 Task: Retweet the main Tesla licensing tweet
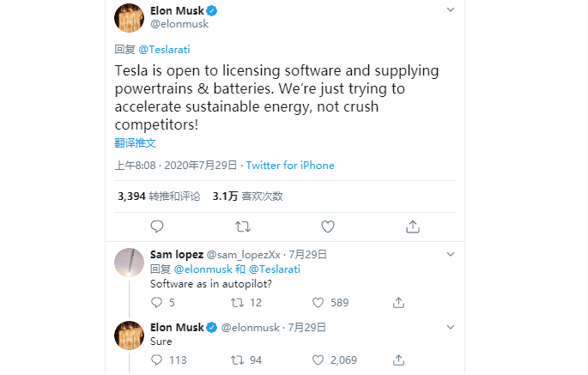[x=243, y=227]
